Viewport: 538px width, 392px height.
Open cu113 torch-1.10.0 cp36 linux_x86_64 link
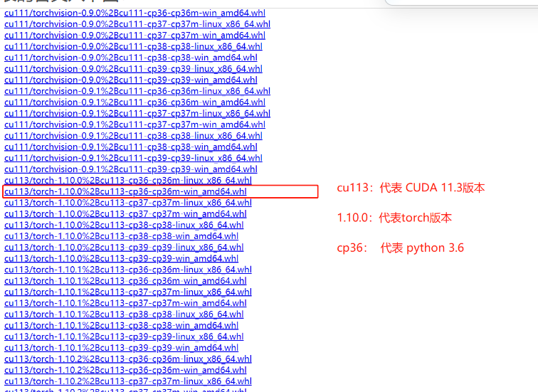[128, 181]
